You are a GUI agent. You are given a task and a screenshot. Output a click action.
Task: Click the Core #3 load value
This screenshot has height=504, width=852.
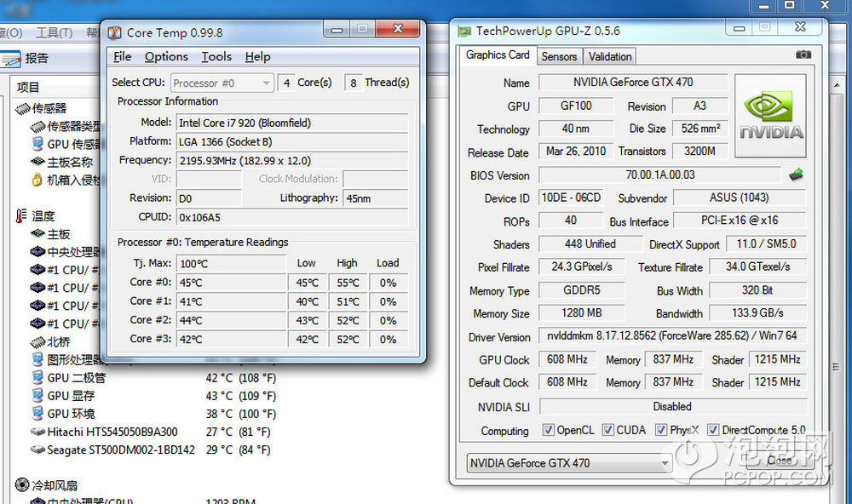388,340
